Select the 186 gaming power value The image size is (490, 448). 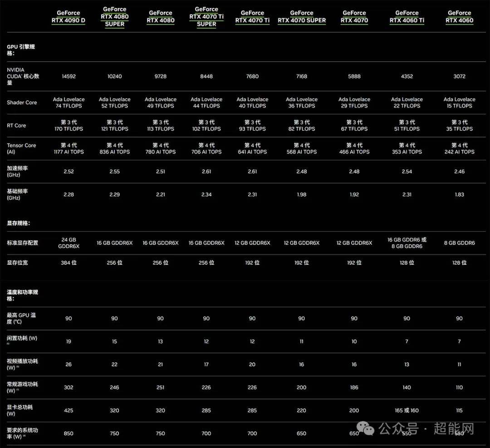click(x=354, y=387)
